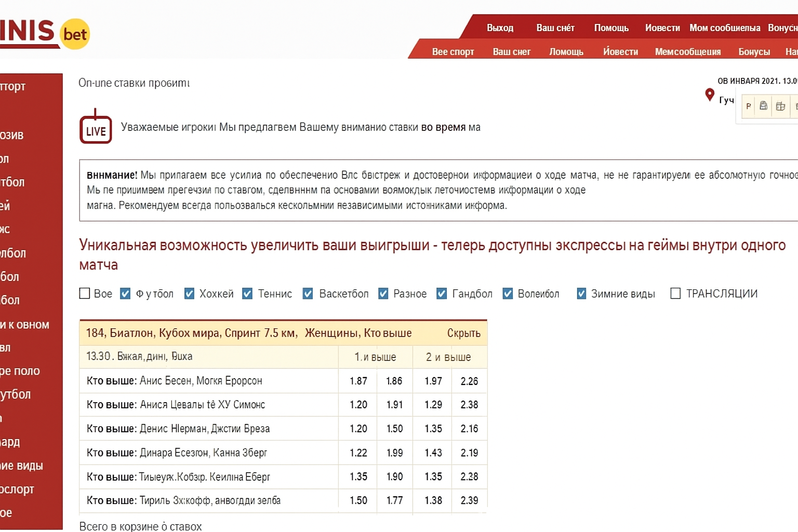Disable the 'Теннис' filter checkbox
The image size is (798, 532).
[248, 294]
